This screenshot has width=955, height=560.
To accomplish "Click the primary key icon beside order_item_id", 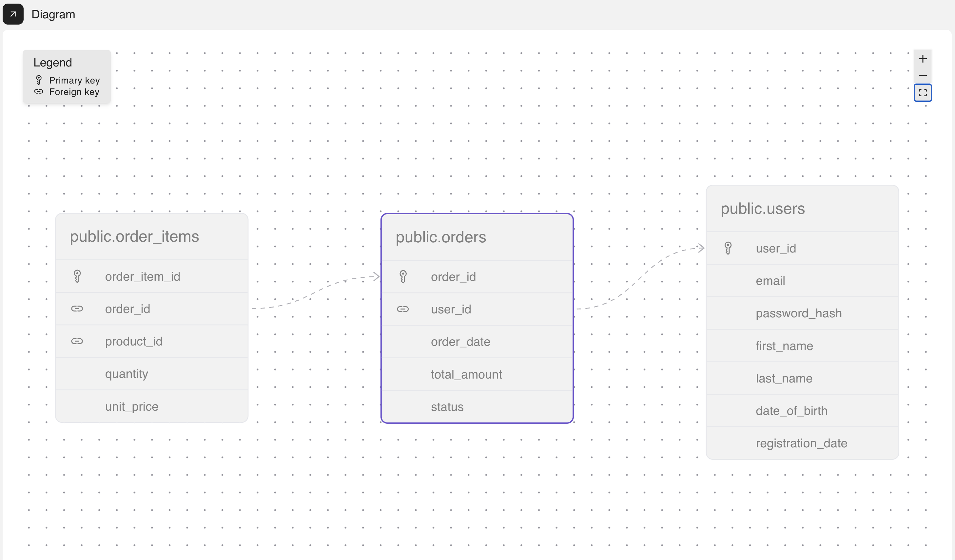I will coord(78,276).
